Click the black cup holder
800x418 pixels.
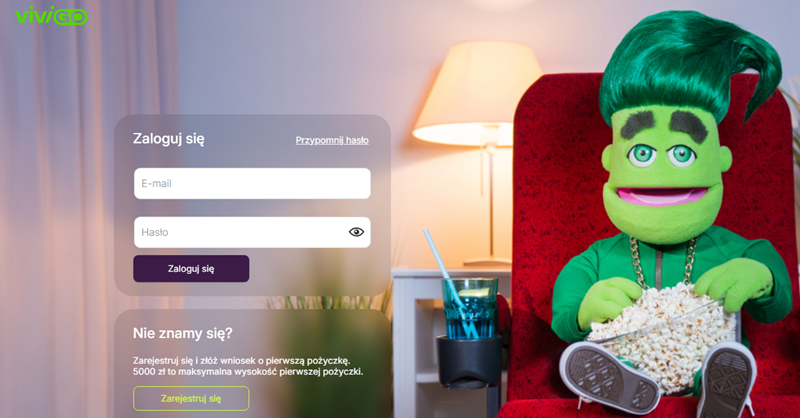[x=468, y=361]
